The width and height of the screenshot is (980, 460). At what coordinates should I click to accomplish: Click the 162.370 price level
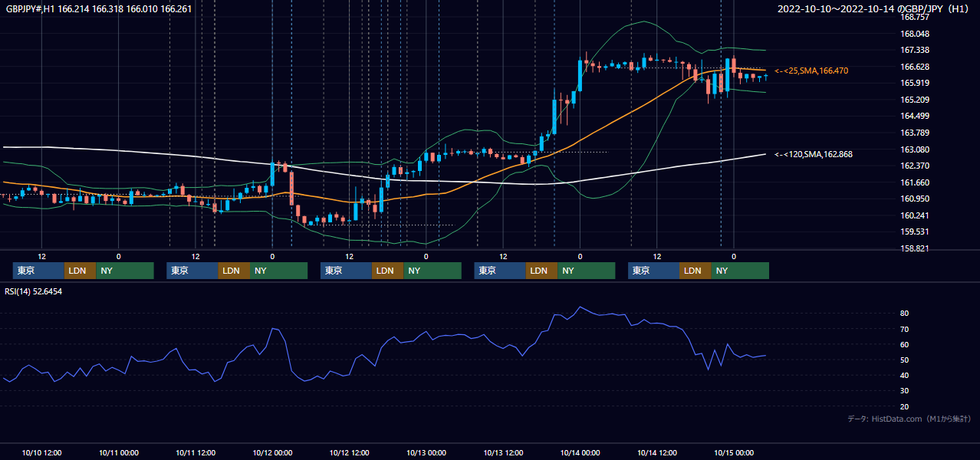(914, 166)
